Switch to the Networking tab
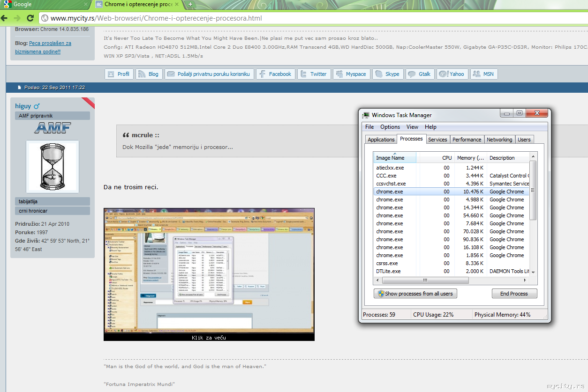Viewport: 588px width, 392px height. [499, 140]
